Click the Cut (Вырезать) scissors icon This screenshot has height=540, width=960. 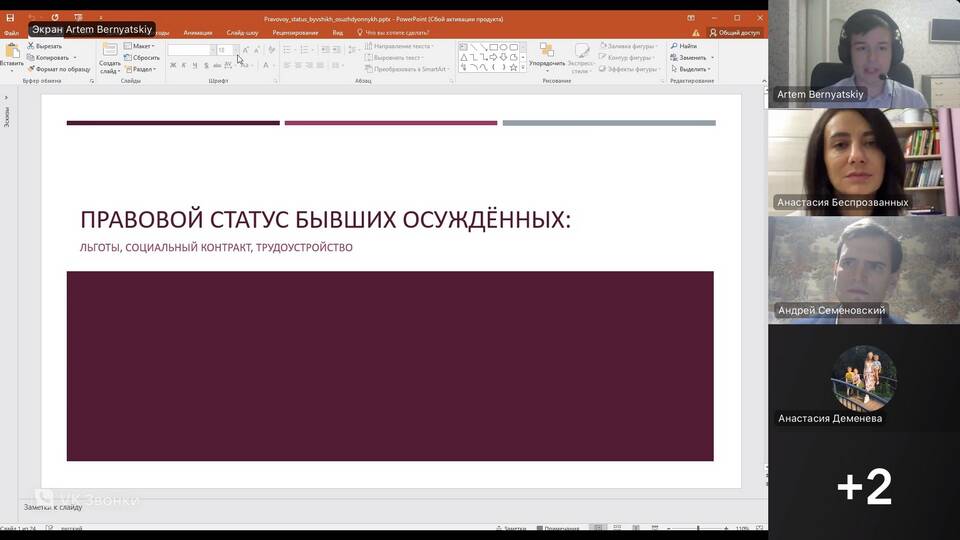tap(30, 46)
